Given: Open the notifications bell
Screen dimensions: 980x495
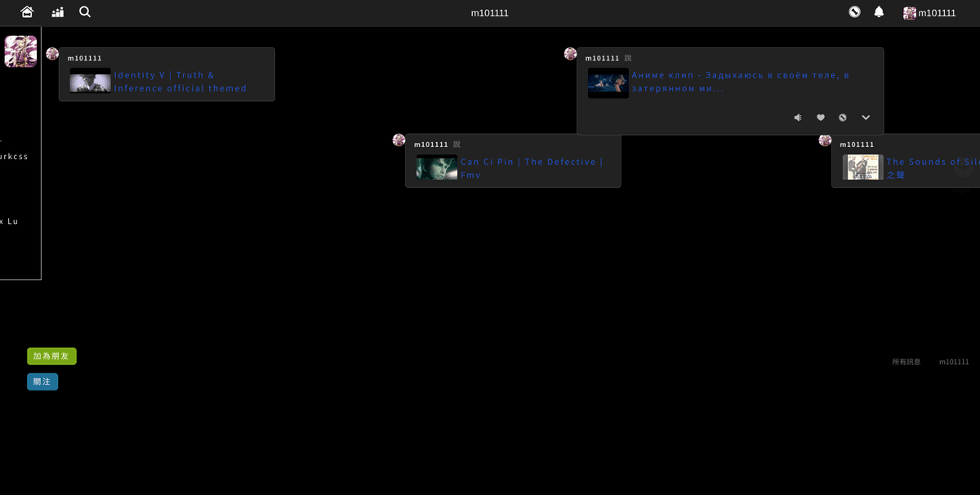Looking at the screenshot, I should pos(879,12).
